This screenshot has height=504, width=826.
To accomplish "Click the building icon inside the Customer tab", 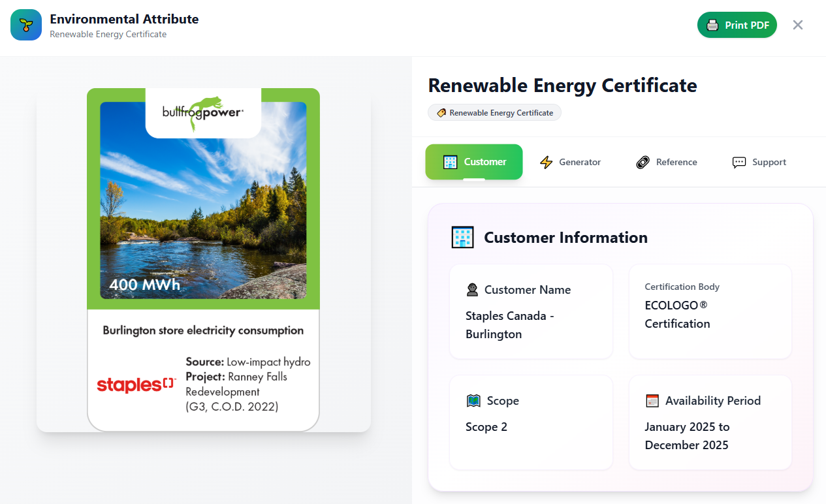I will 450,162.
